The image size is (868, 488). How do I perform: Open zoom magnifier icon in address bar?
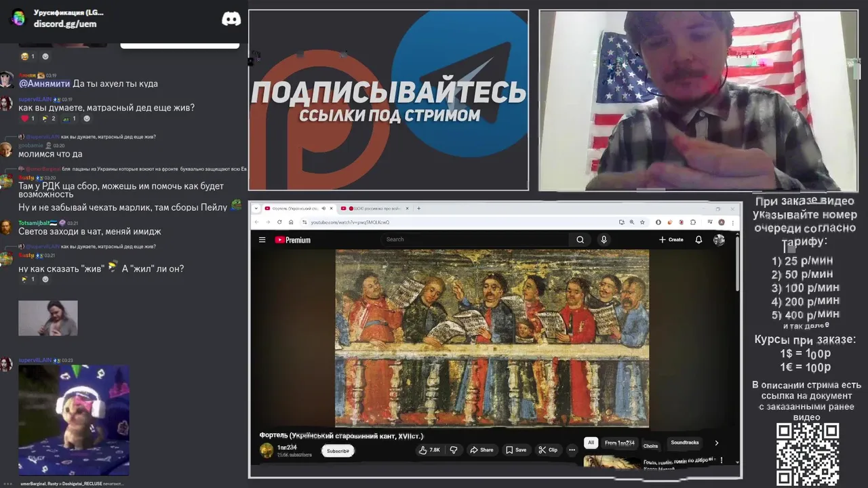pos(631,222)
